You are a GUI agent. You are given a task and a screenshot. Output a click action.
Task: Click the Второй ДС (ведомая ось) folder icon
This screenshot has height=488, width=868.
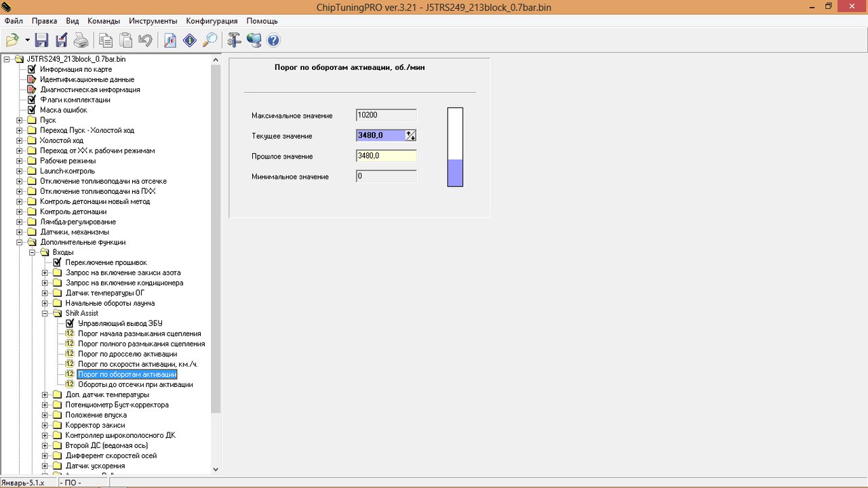pos(57,445)
